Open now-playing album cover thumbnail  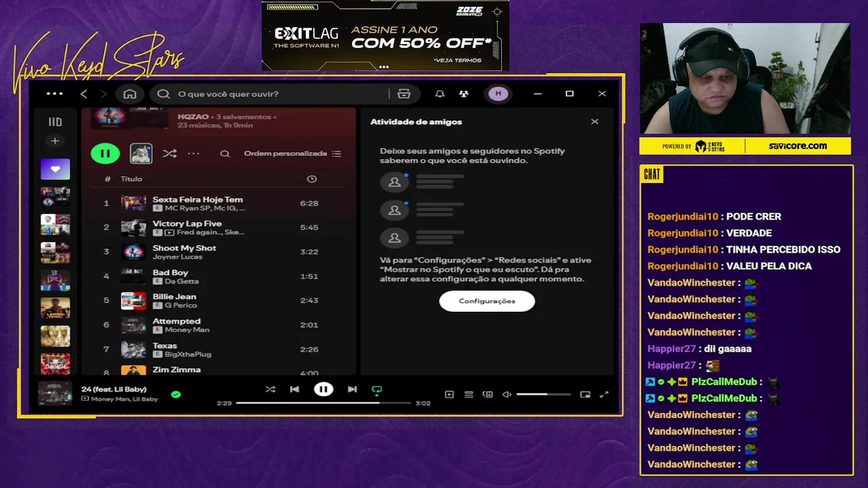pyautogui.click(x=55, y=394)
